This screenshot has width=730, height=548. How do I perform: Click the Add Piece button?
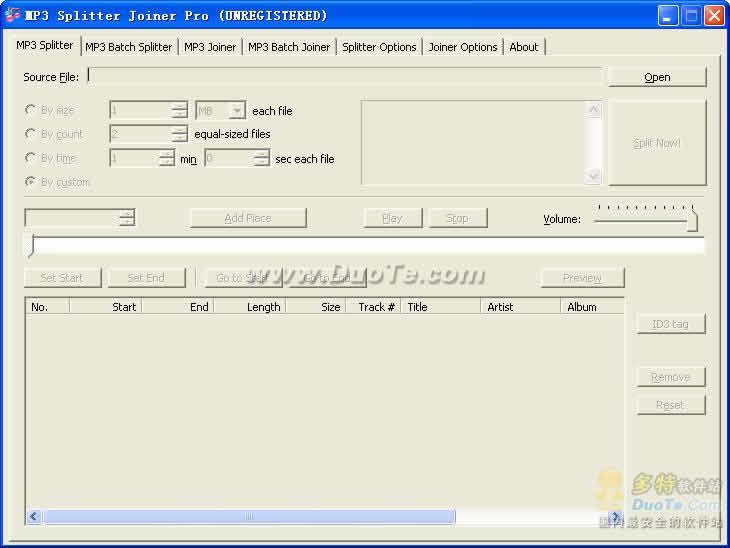tap(248, 218)
